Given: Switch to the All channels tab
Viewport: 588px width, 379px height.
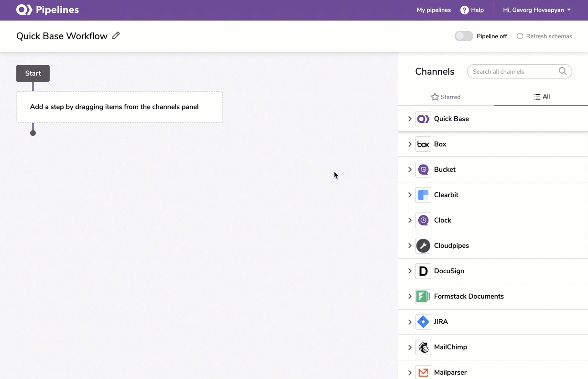Looking at the screenshot, I should [541, 97].
